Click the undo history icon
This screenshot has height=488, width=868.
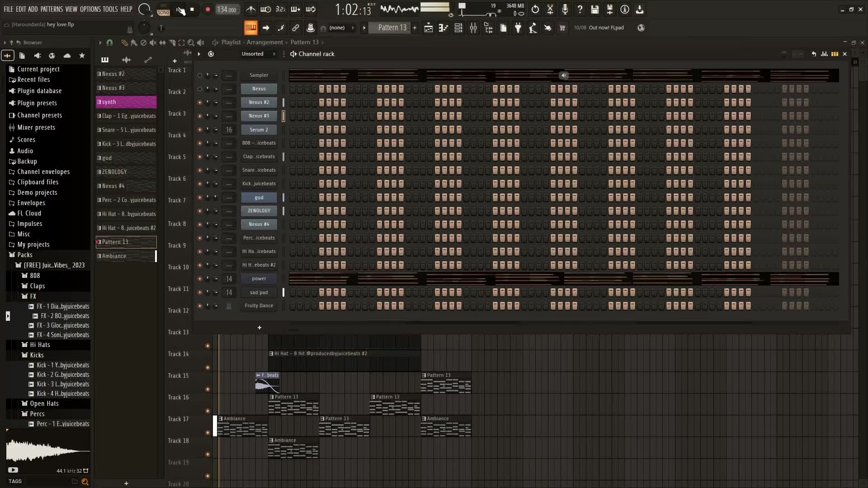tap(535, 9)
